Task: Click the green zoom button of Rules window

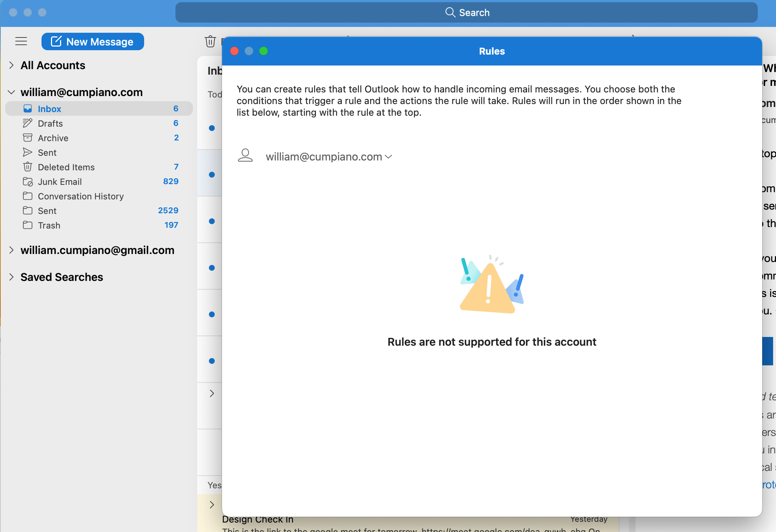Action: click(x=264, y=51)
